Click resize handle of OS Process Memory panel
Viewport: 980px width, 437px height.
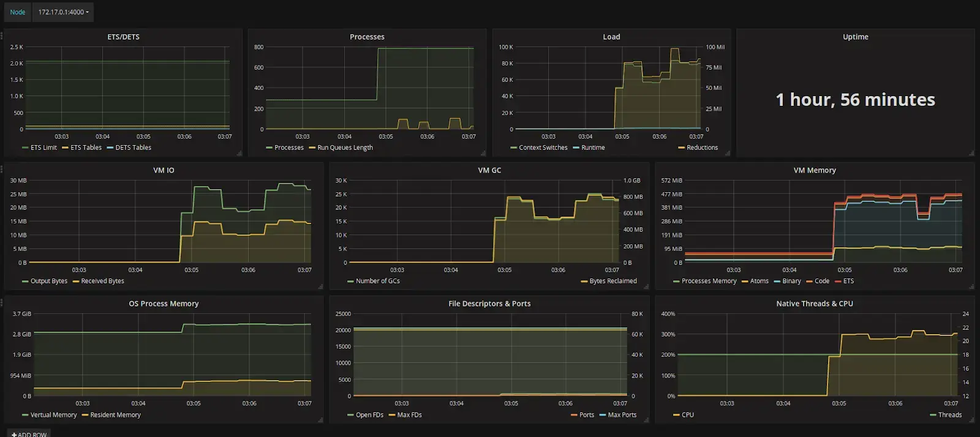pyautogui.click(x=320, y=420)
